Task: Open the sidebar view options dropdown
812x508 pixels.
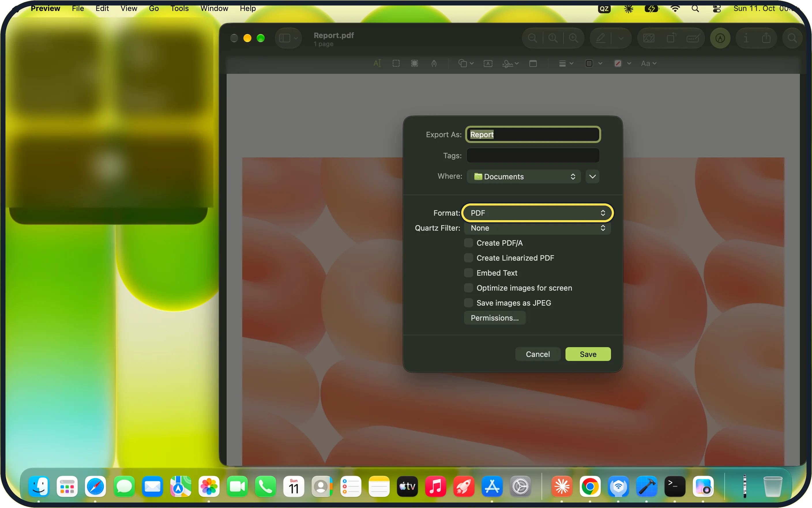Action: pyautogui.click(x=288, y=38)
